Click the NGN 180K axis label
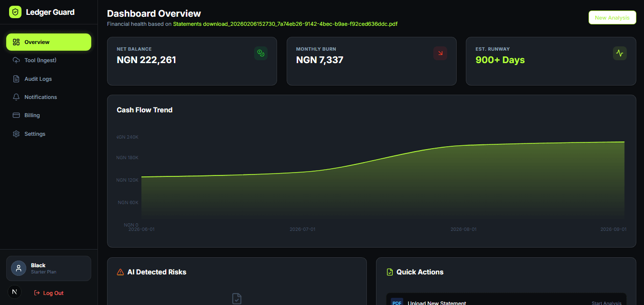This screenshot has height=305, width=644. 128,158
